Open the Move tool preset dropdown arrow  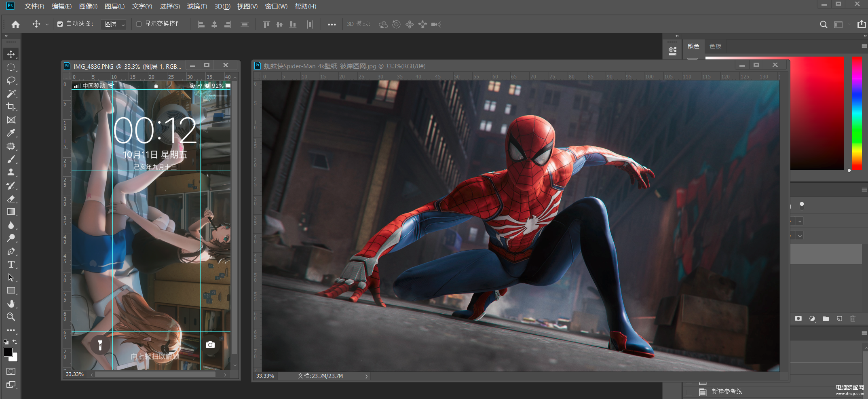(47, 25)
